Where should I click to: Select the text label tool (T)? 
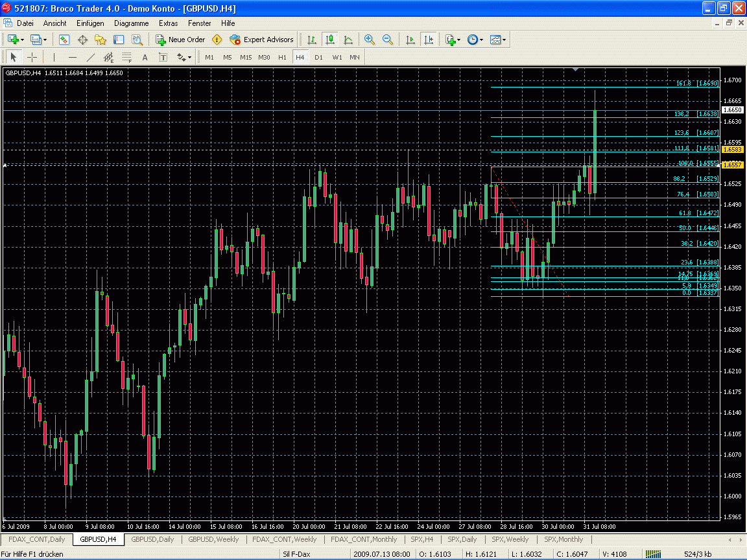click(163, 58)
